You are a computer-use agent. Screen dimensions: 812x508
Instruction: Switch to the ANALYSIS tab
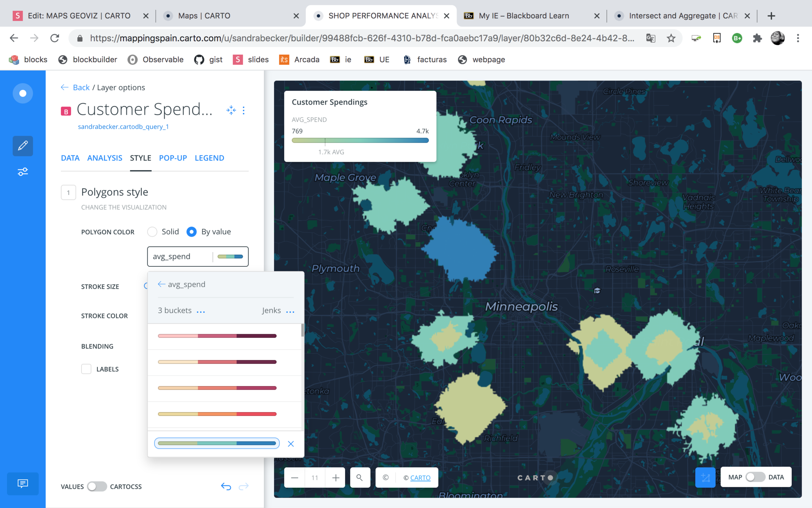click(x=105, y=158)
